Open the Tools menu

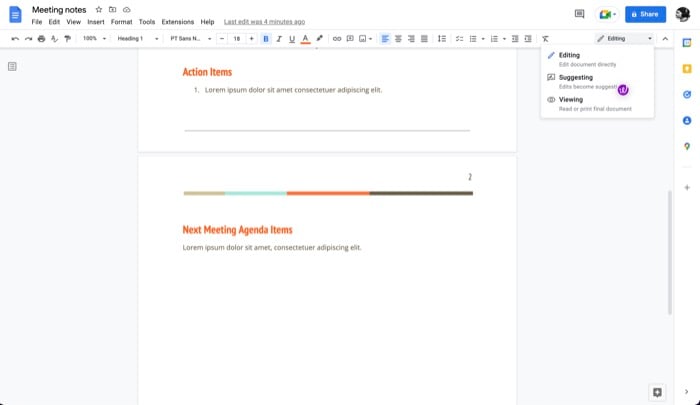147,22
